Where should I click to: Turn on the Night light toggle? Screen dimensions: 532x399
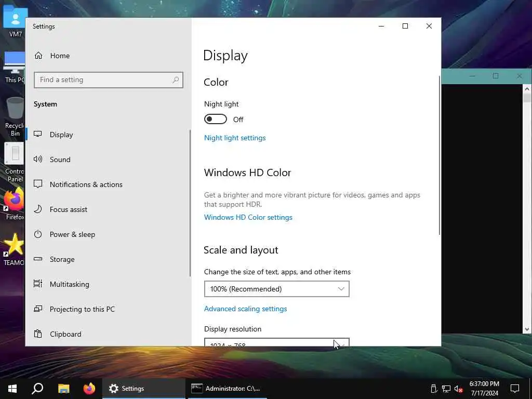pos(216,119)
